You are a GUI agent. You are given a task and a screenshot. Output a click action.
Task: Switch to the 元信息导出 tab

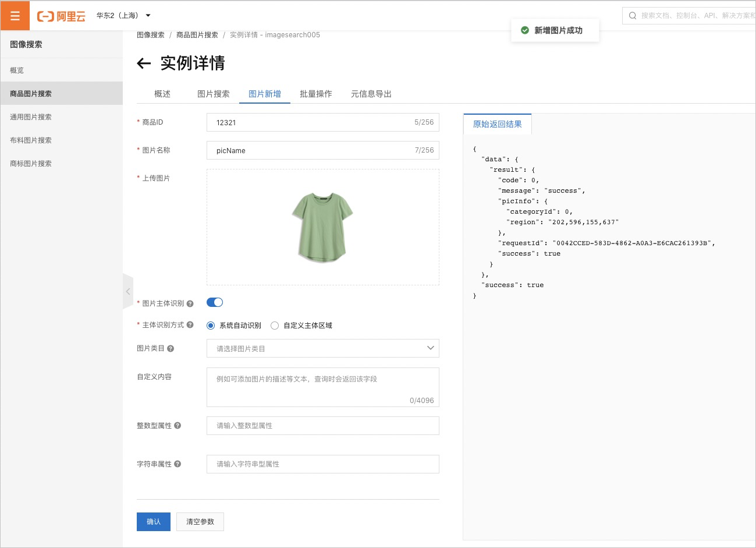(371, 94)
